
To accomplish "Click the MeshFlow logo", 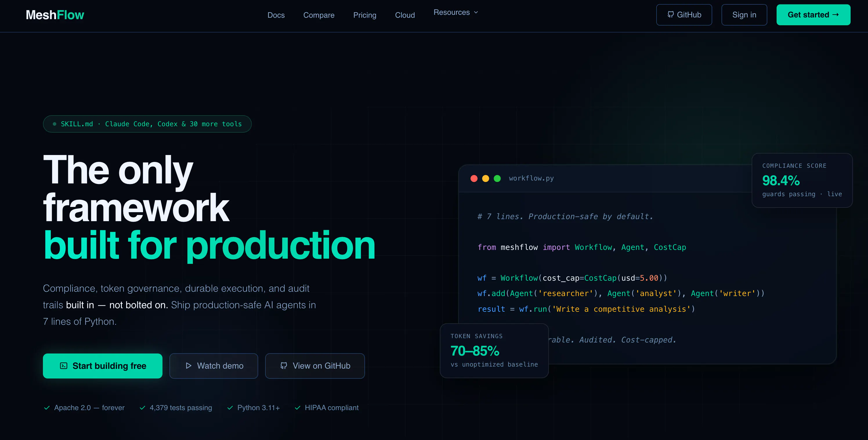I will [55, 15].
